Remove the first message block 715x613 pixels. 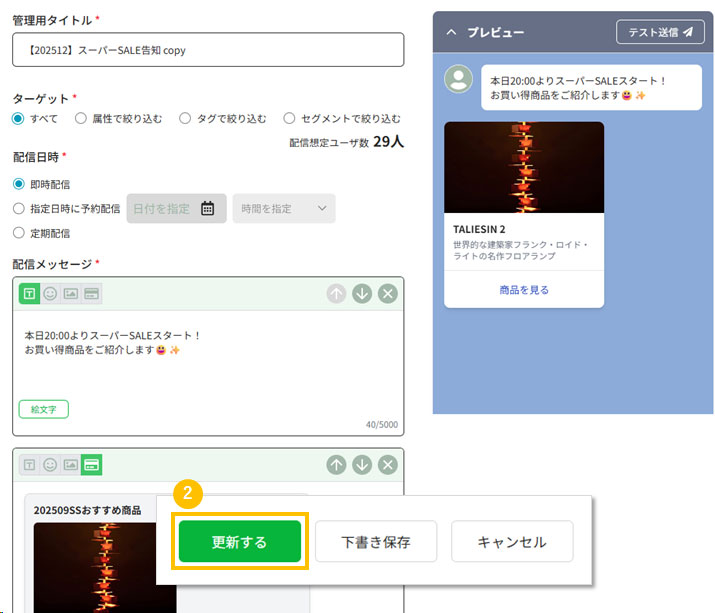(x=388, y=294)
